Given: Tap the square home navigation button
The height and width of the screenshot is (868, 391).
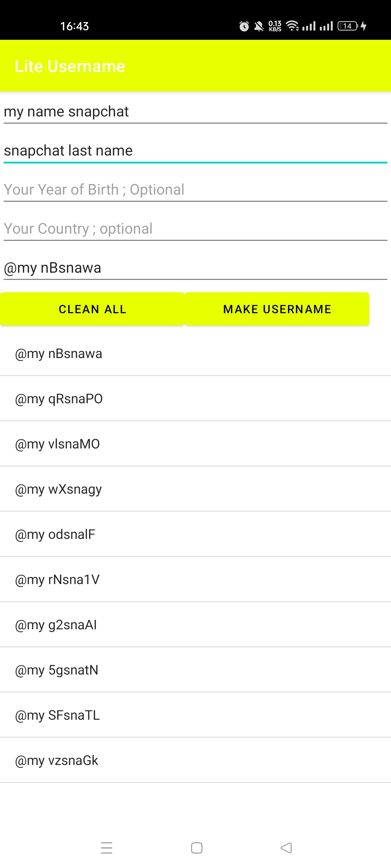Looking at the screenshot, I should tap(197, 848).
